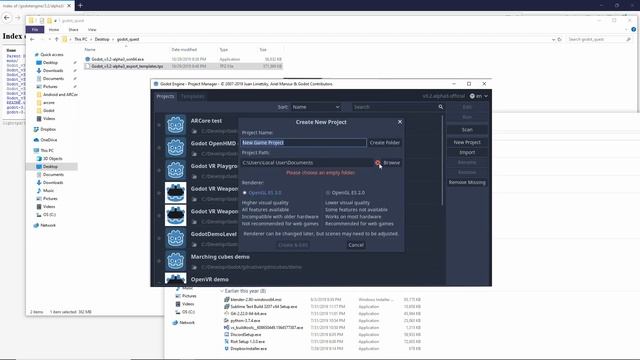Click Desktop breadcrumb in address bar
This screenshot has width=640, height=360.
click(x=102, y=39)
